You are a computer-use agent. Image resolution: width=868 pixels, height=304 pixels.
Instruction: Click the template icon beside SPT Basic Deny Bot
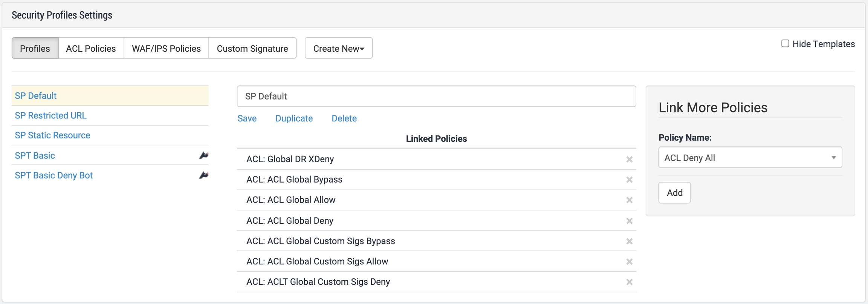tap(203, 175)
